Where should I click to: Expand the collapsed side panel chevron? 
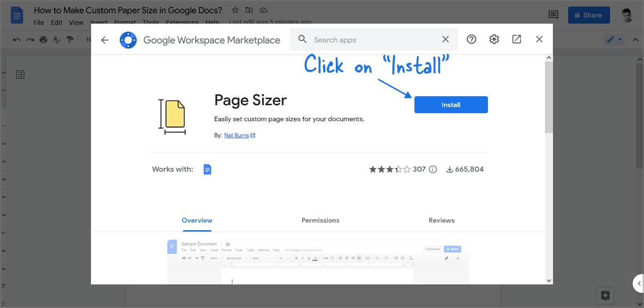pos(640,283)
